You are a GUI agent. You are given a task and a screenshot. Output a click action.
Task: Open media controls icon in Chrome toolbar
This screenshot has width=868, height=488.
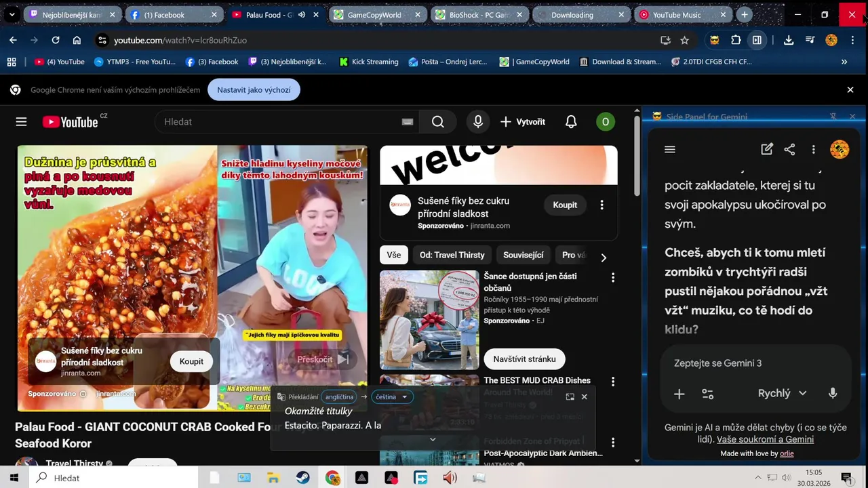click(x=810, y=40)
